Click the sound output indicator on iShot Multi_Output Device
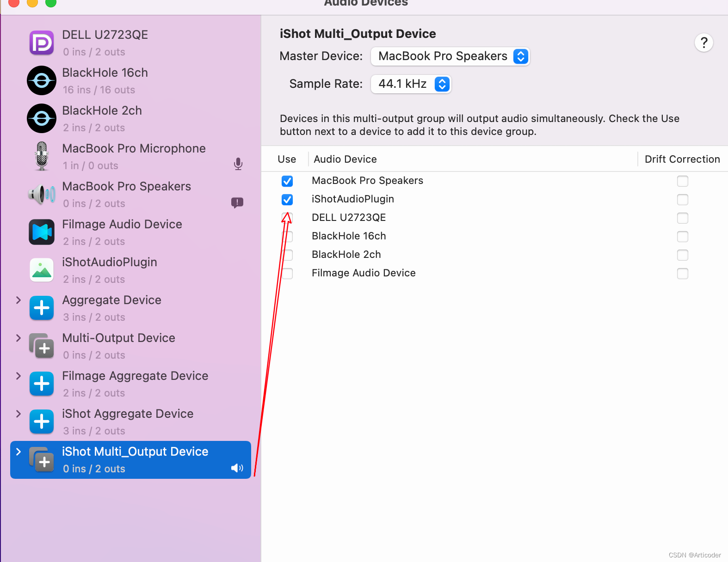 [237, 468]
